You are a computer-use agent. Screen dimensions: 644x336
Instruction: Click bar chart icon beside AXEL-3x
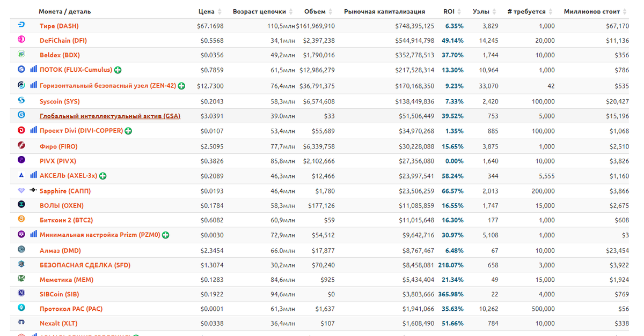34,175
